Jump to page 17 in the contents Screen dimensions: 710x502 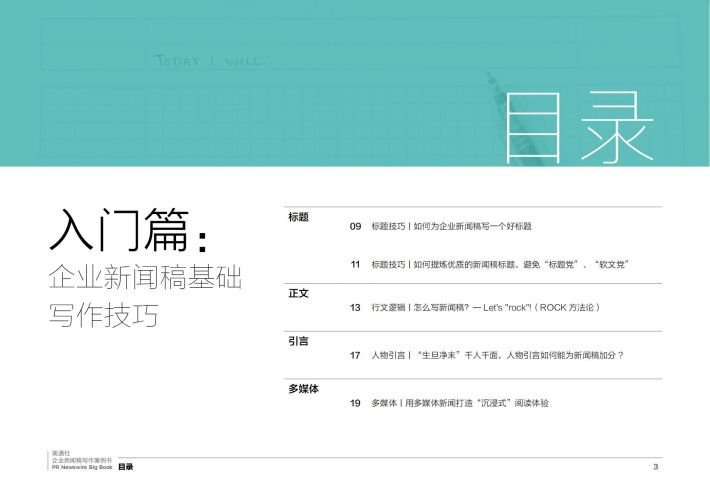(x=355, y=355)
